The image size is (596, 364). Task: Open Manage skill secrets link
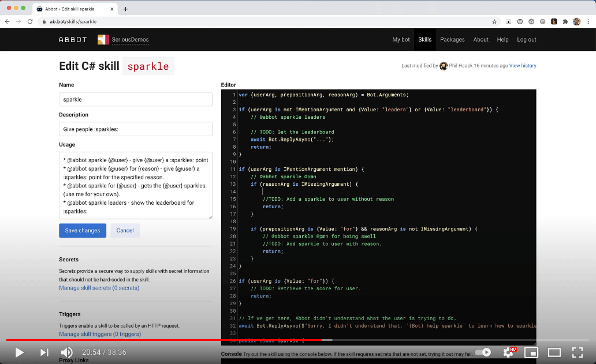[99, 288]
